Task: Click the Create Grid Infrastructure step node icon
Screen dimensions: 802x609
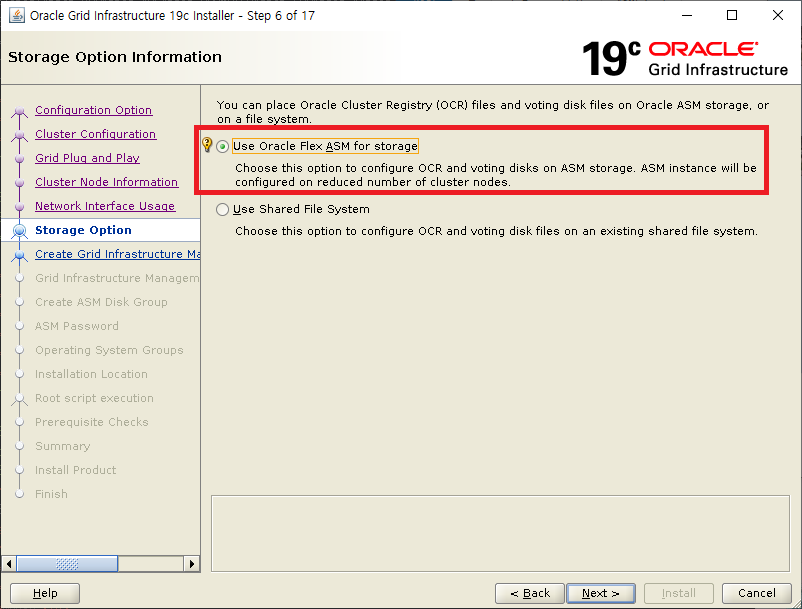Action: tap(19, 255)
